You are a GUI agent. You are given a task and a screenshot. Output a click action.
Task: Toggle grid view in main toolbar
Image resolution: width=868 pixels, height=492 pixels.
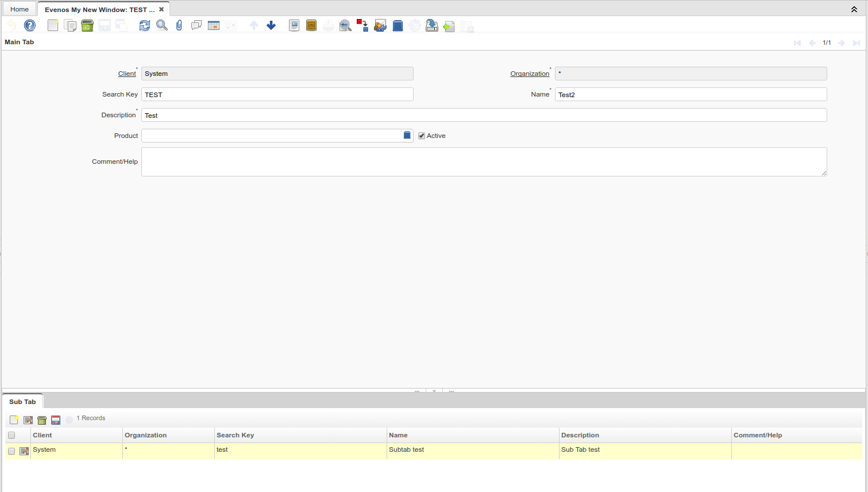pos(214,25)
